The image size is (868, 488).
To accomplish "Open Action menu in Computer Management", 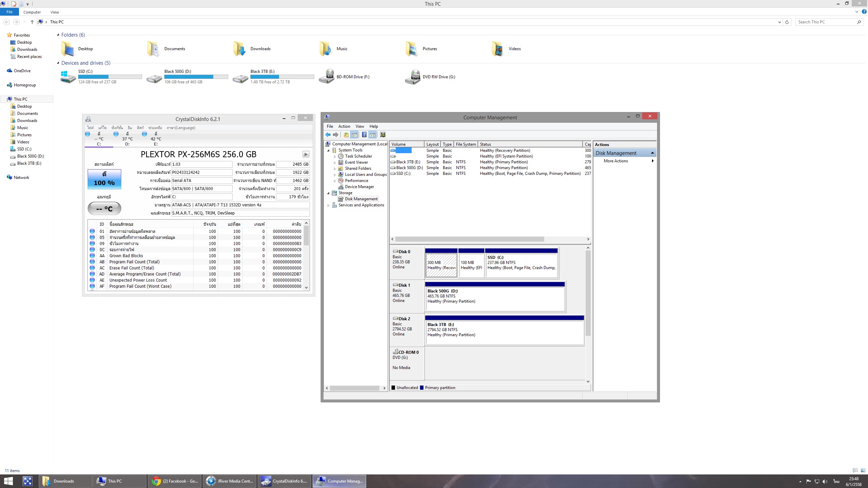I will tap(344, 126).
